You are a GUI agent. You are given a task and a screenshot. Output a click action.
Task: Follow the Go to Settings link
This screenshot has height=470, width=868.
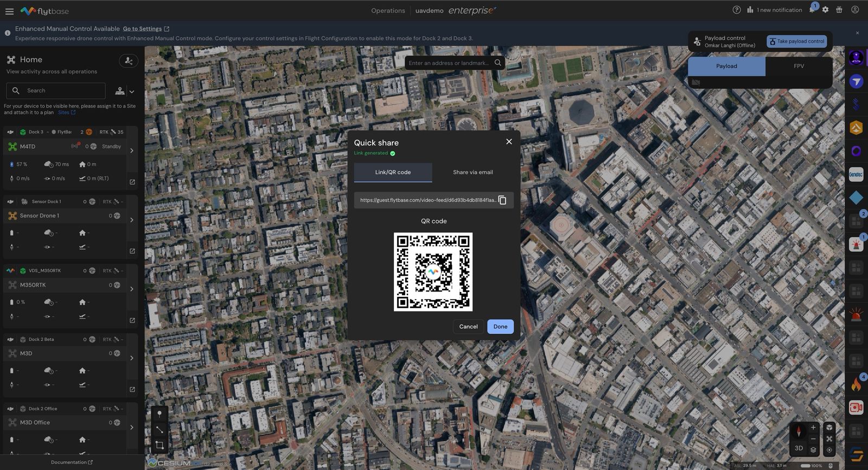click(146, 29)
